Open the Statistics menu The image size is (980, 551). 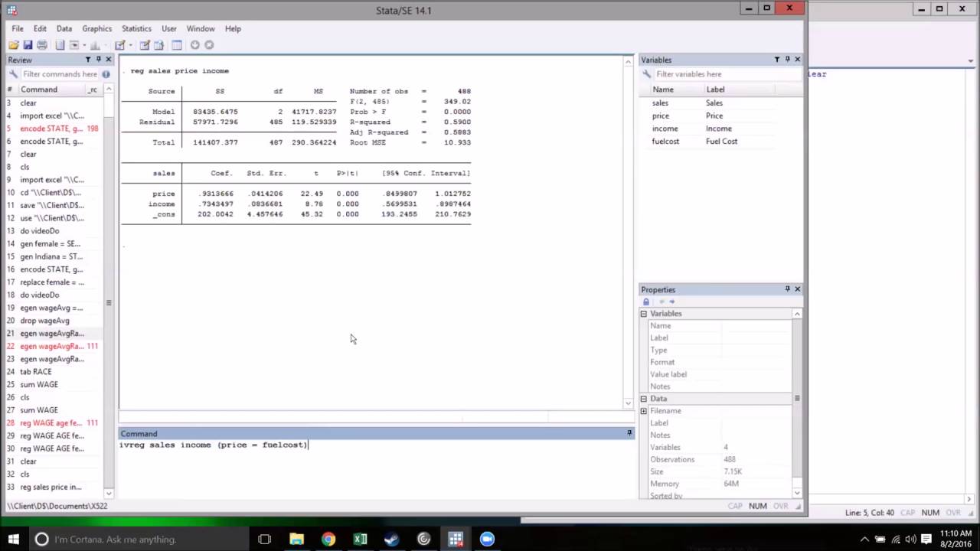[136, 28]
